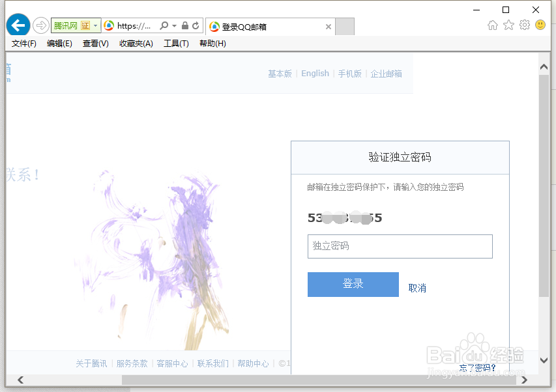Click the security lock icon
Image resolution: width=556 pixels, height=392 pixels.
(x=184, y=25)
